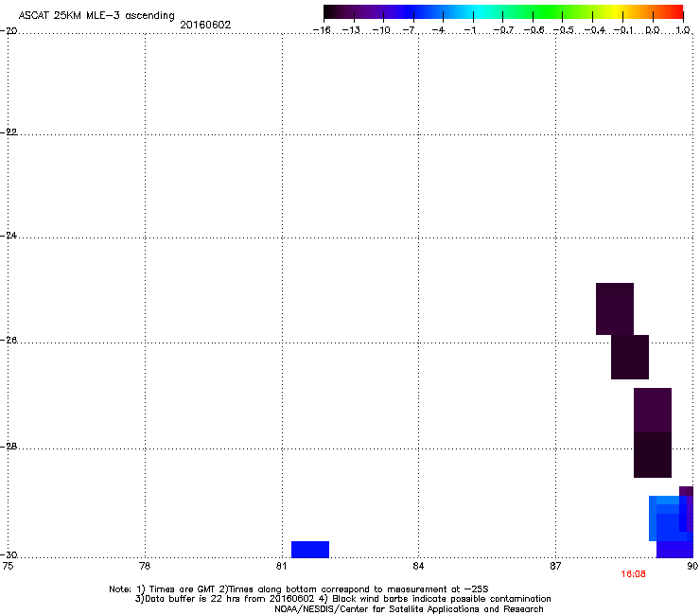Image resolution: width=700 pixels, height=615 pixels.
Task: Click the red 16:08 time label
Action: [x=633, y=574]
